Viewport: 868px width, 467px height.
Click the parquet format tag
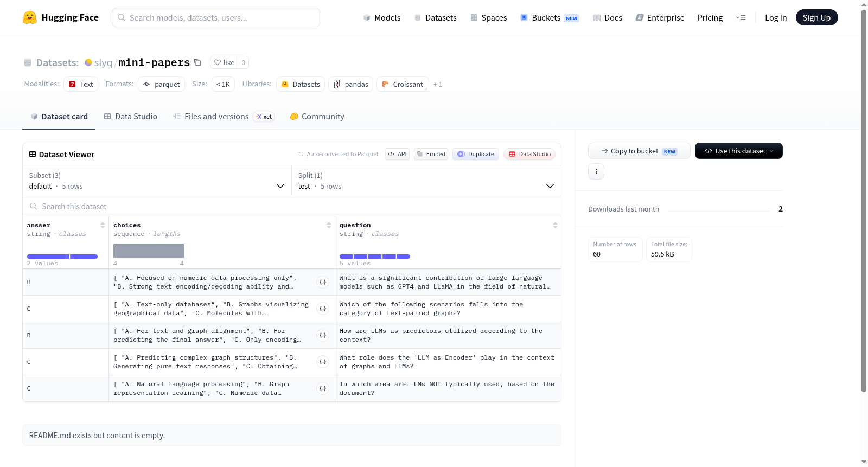[x=162, y=84]
